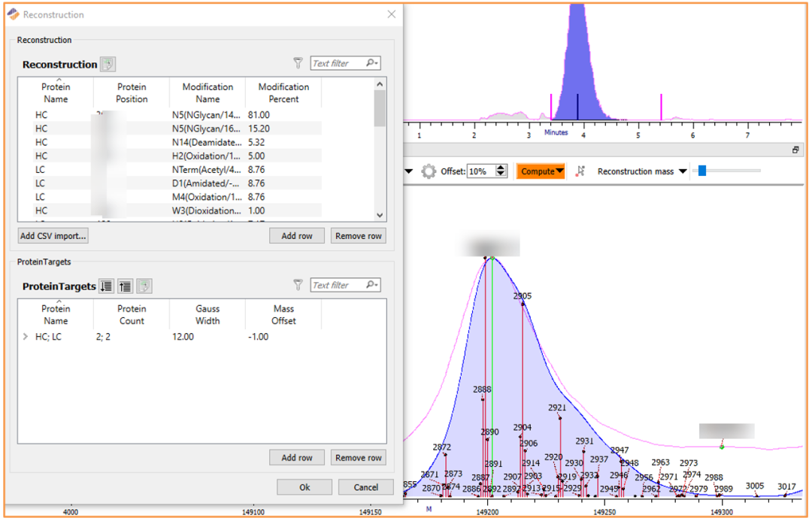The height and width of the screenshot is (521, 812).
Task: Select the 81.00 modification percent cell
Action: (283, 115)
